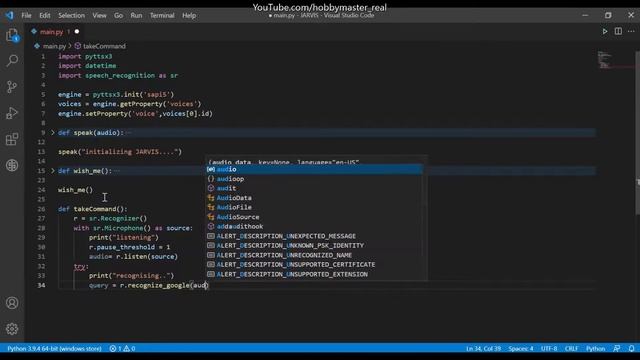Place cursor on line 34 recognize_google code
Image resolution: width=640 pixels, height=360 pixels.
149,285
